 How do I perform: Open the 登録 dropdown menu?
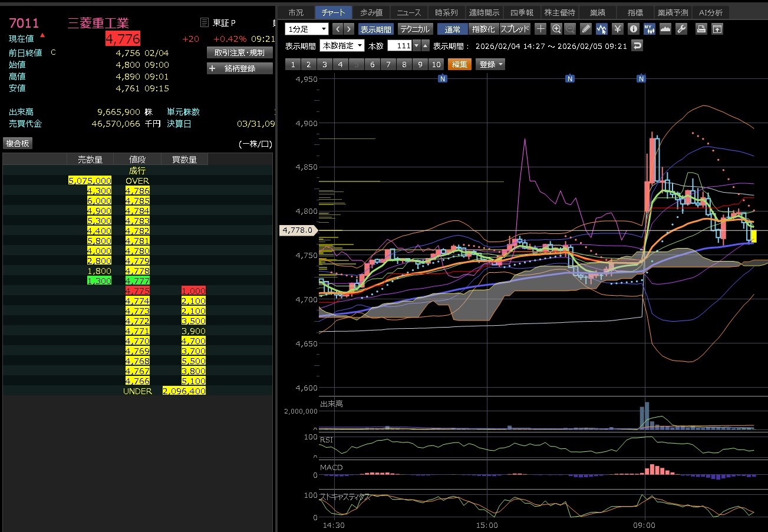click(x=491, y=65)
